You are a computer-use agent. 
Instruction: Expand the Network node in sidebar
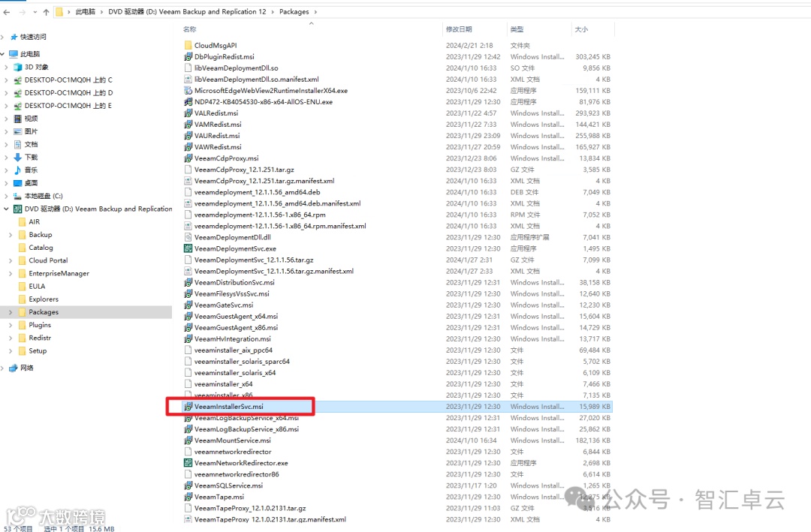coord(2,368)
